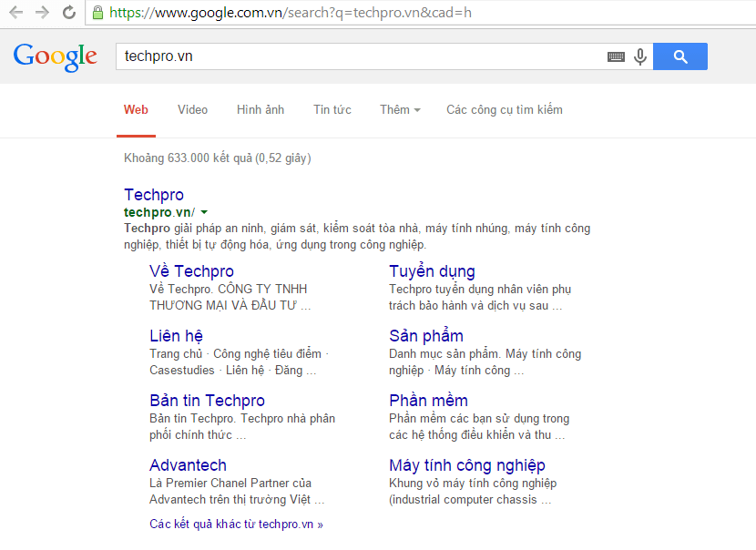Click description Khung vỏ máy tính công nghiệp
Image resolution: width=756 pixels, height=550 pixels.
(473, 491)
